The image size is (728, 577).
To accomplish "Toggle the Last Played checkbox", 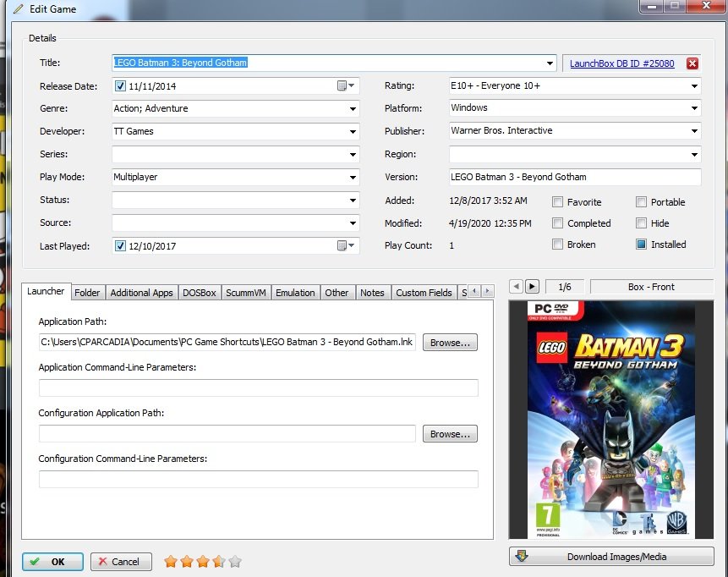I will coord(120,245).
